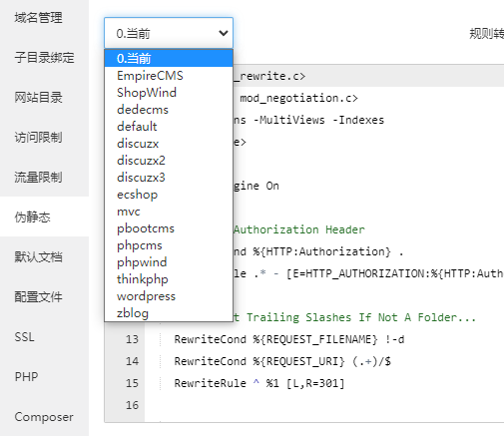Select the dedecms option
Viewport: 504px width, 436px height.
coord(169,110)
